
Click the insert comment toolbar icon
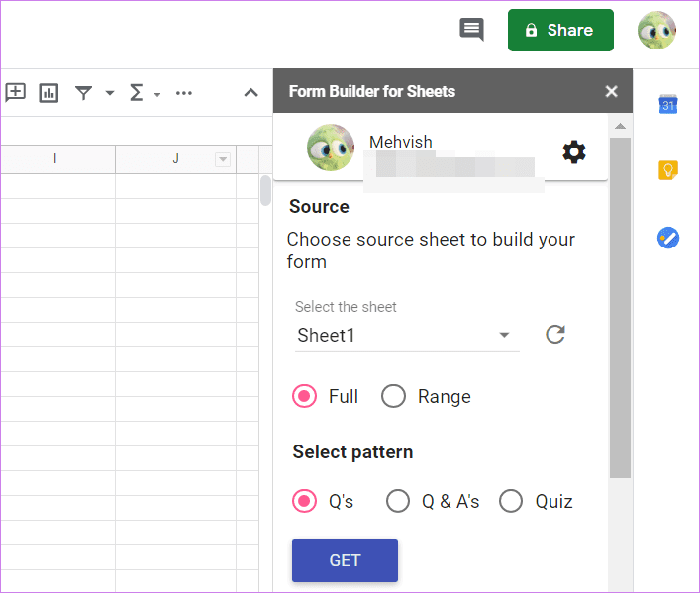click(x=15, y=93)
